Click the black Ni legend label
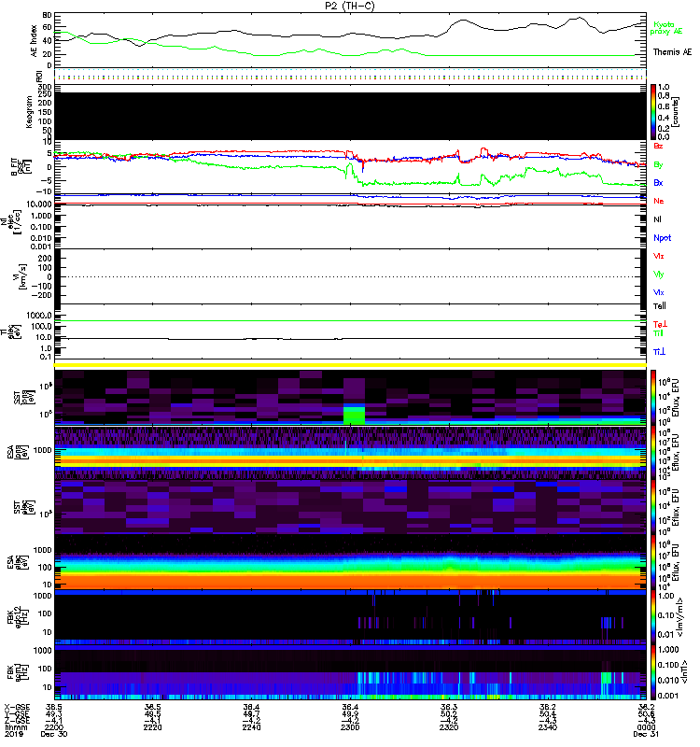700x747 pixels. coord(657,219)
